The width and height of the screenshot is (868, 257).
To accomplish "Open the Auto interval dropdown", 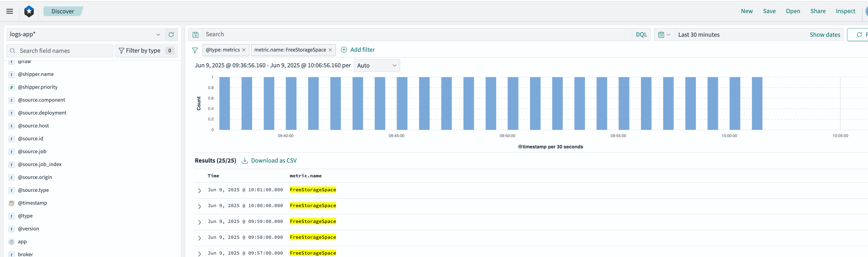I will (377, 66).
